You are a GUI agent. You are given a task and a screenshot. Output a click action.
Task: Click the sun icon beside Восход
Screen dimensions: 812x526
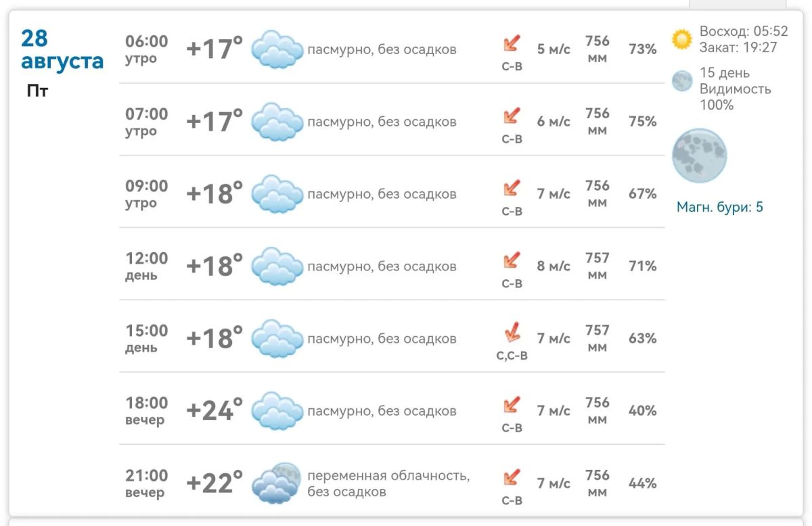682,39
